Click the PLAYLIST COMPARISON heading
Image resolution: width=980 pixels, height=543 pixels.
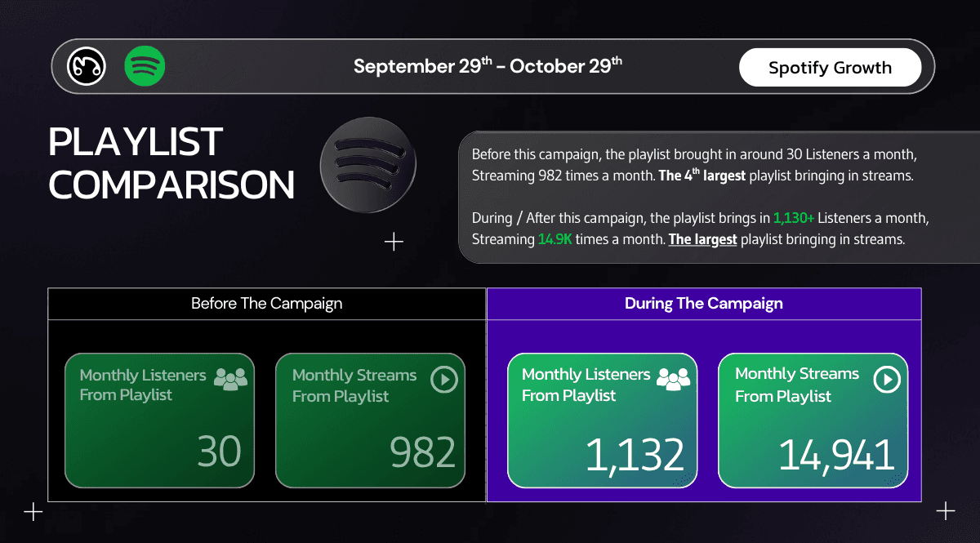point(171,164)
